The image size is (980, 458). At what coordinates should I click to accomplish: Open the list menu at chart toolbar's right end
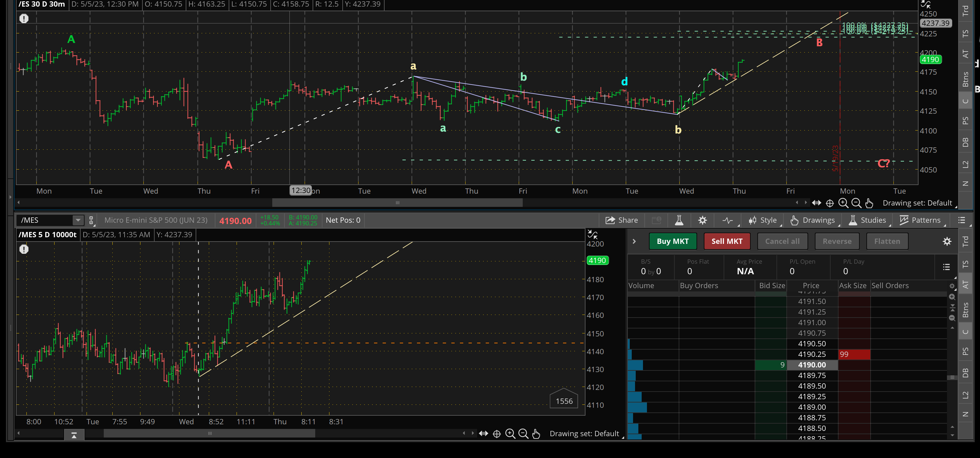click(961, 220)
